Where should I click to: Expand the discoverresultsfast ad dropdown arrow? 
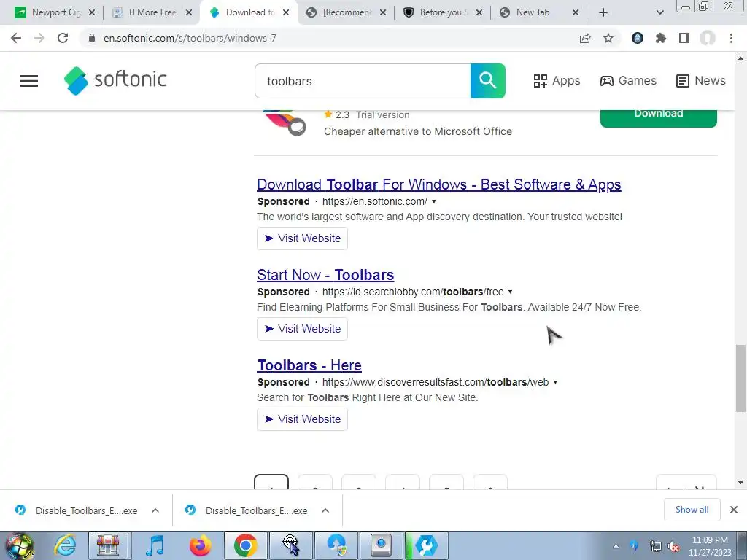click(555, 382)
